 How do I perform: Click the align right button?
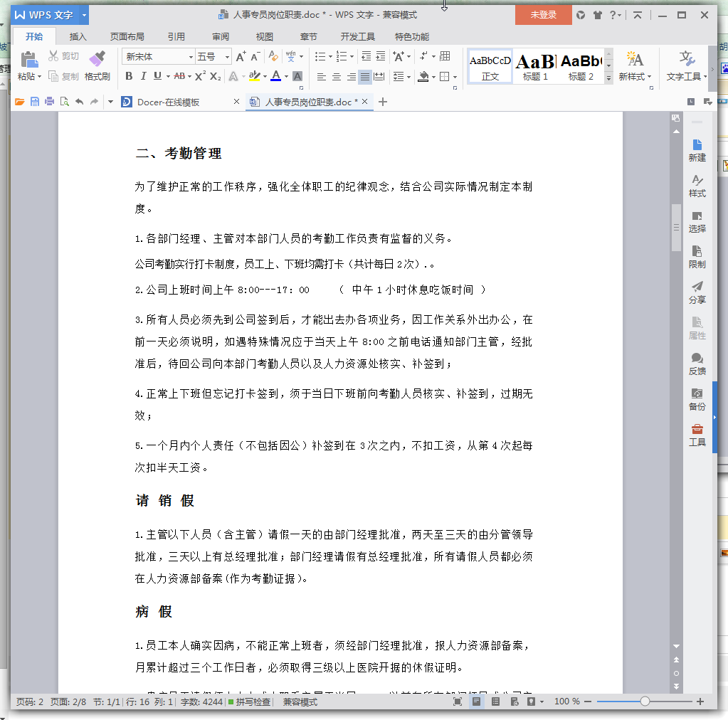351,77
